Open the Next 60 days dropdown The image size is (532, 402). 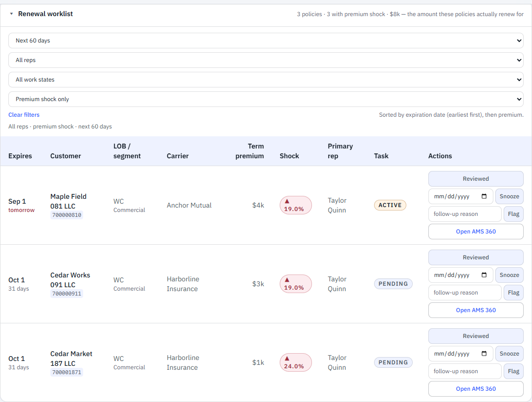coord(266,41)
